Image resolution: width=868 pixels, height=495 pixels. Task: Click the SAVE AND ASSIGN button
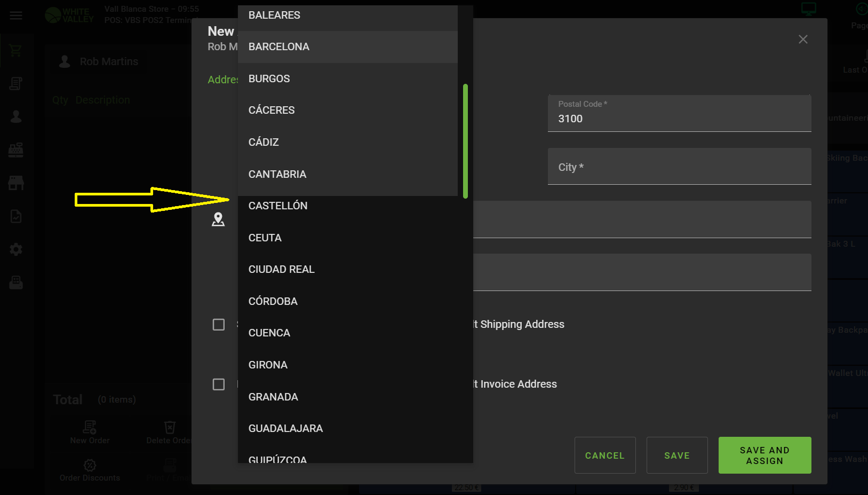click(764, 455)
